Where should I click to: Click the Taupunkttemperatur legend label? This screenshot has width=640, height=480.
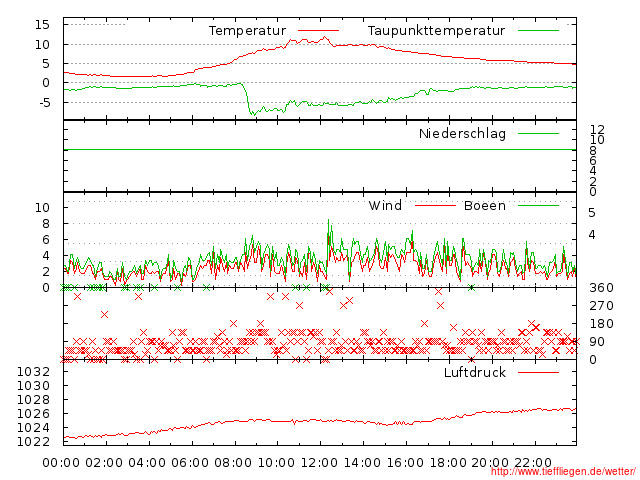click(436, 31)
